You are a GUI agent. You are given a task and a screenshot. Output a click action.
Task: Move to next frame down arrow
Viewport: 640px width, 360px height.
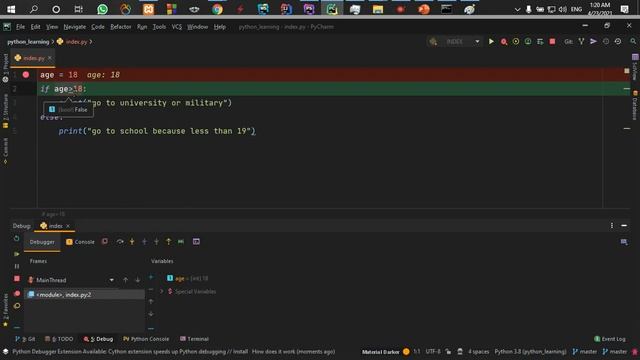click(138, 280)
